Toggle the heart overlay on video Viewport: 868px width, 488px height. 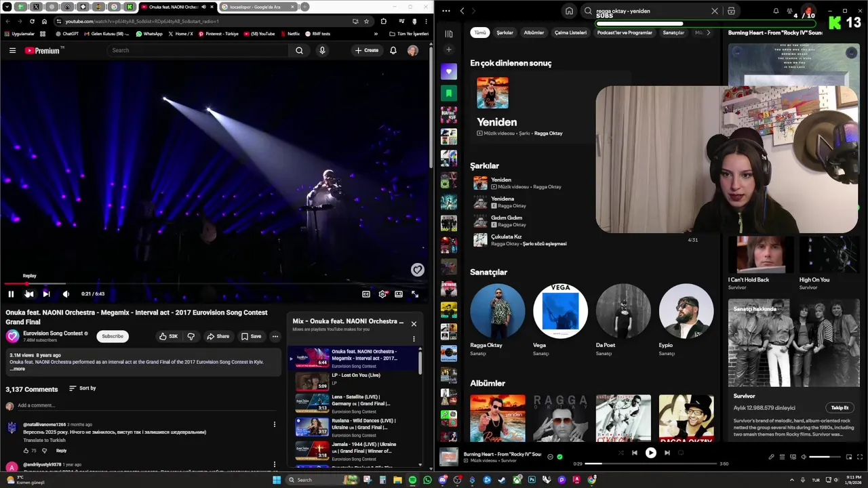(x=417, y=270)
